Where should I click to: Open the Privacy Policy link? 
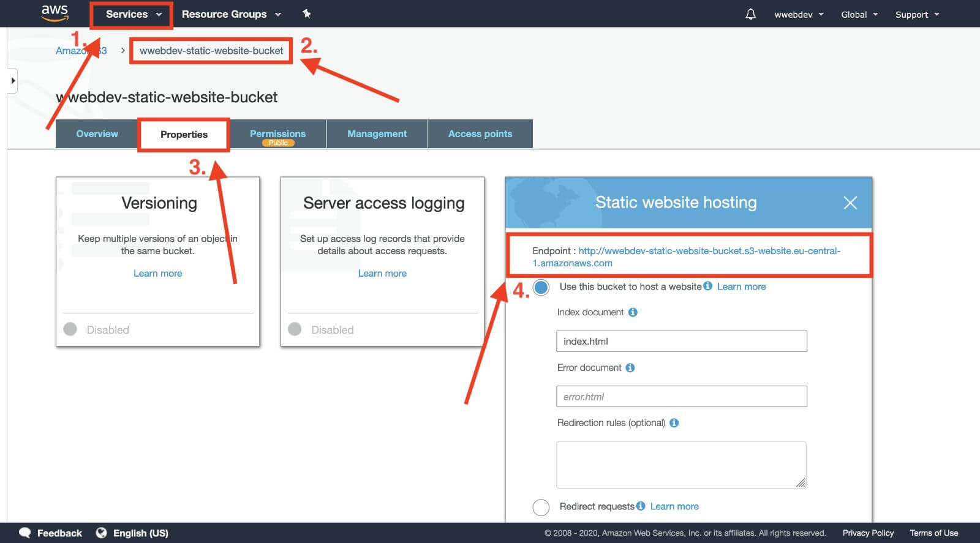point(868,533)
